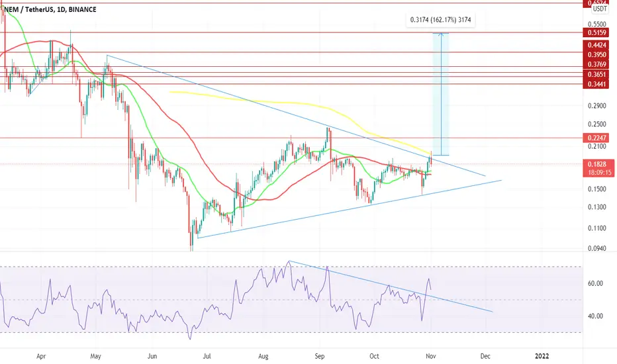Select the 0.5159 price label
This screenshot has height=364, width=617.
[x=596, y=32]
